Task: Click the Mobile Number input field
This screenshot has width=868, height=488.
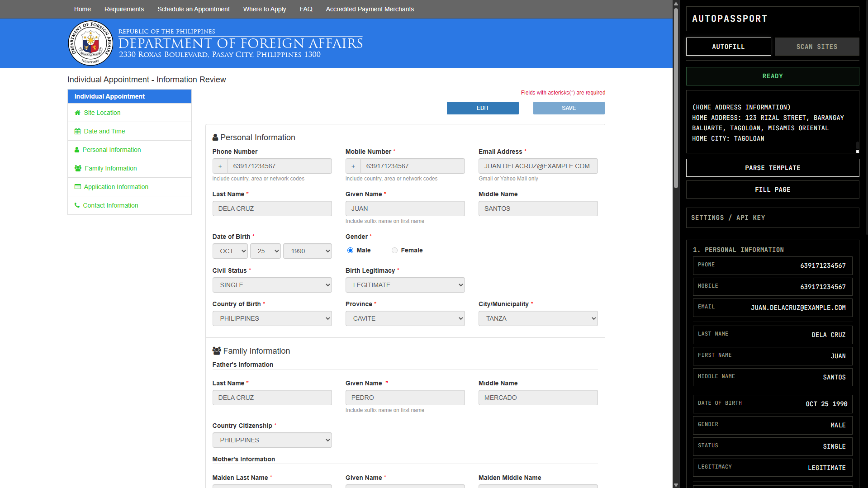Action: (x=413, y=166)
